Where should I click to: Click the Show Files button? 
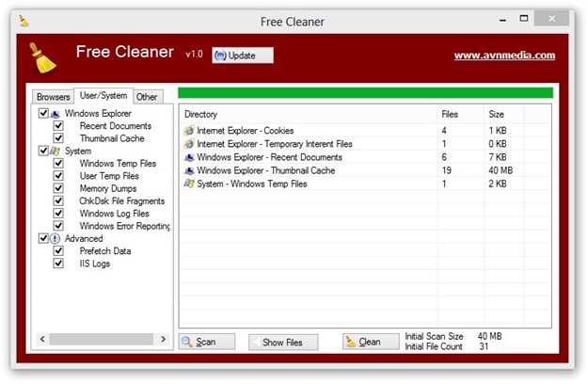[x=283, y=342]
